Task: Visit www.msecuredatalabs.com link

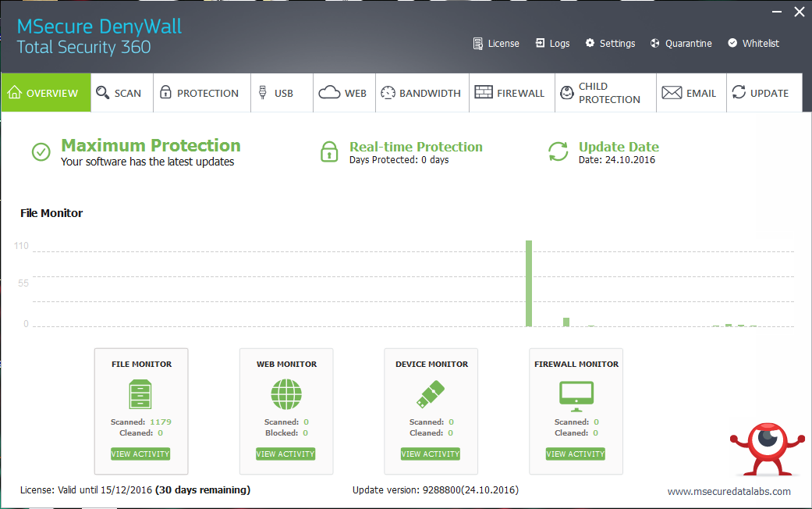Action: pyautogui.click(x=729, y=491)
